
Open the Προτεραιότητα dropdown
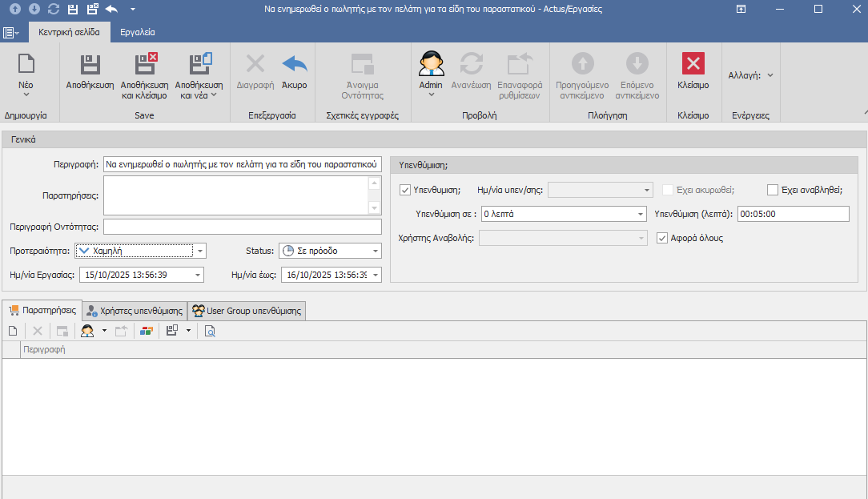(200, 251)
